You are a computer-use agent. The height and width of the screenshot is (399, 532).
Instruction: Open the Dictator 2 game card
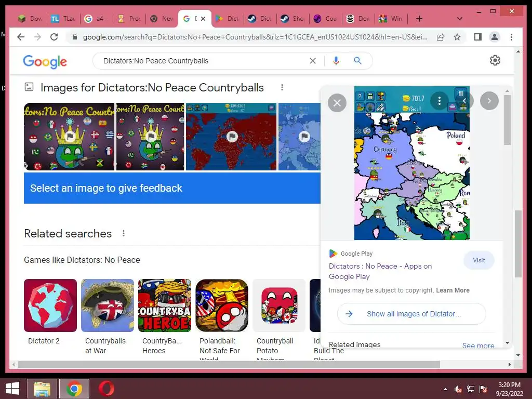50,312
